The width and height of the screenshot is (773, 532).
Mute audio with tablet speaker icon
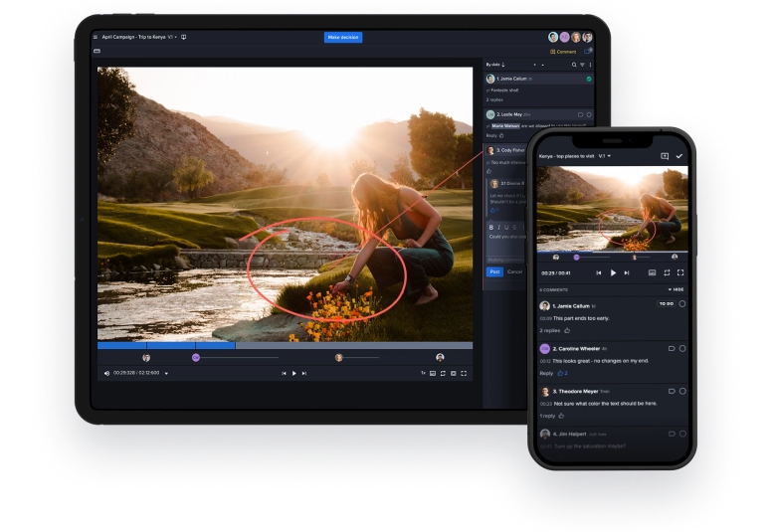pyautogui.click(x=107, y=373)
